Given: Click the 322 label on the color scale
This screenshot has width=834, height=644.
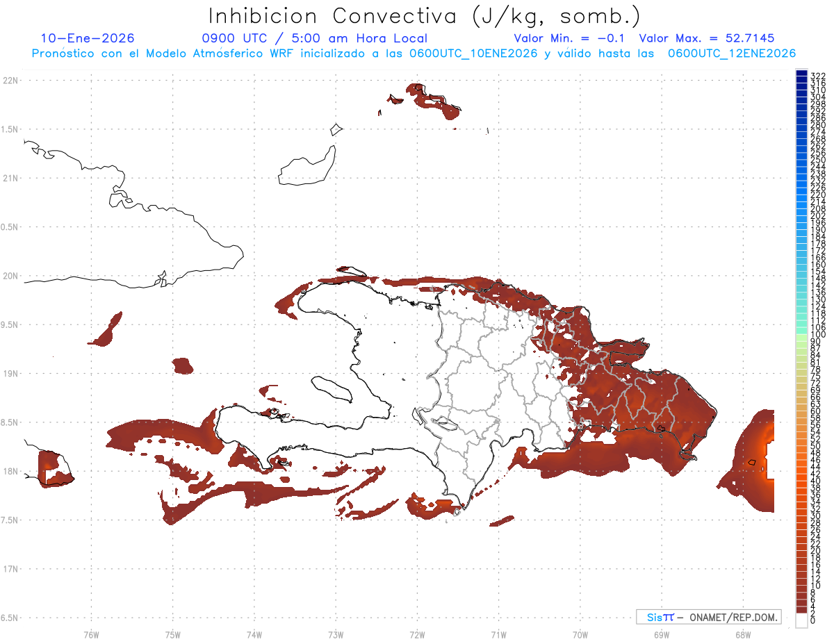Looking at the screenshot, I should [x=817, y=76].
